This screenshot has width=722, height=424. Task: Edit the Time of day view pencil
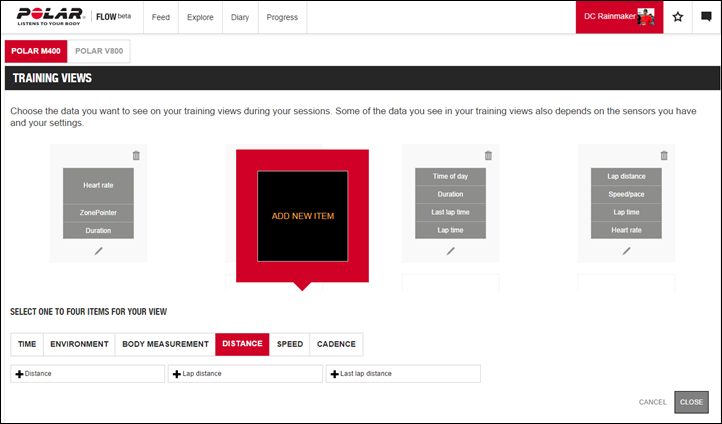[450, 251]
